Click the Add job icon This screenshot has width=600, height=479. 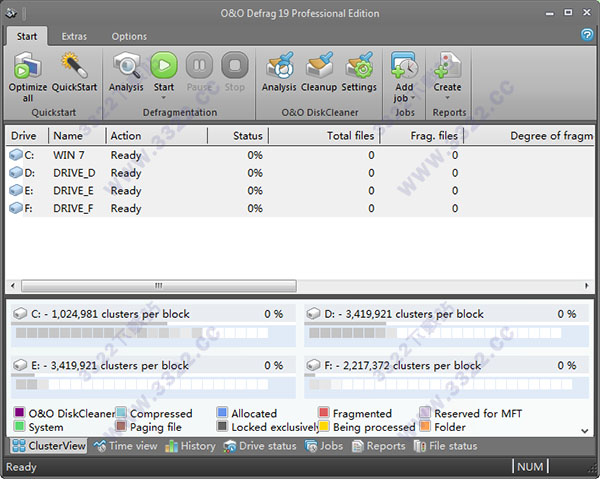coord(404,65)
